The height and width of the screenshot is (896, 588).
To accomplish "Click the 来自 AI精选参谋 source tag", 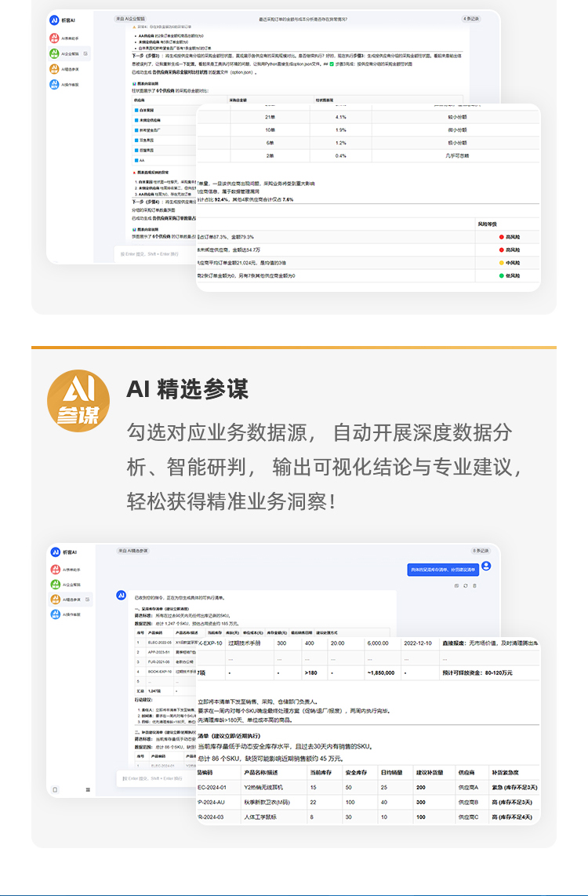I will tap(133, 551).
